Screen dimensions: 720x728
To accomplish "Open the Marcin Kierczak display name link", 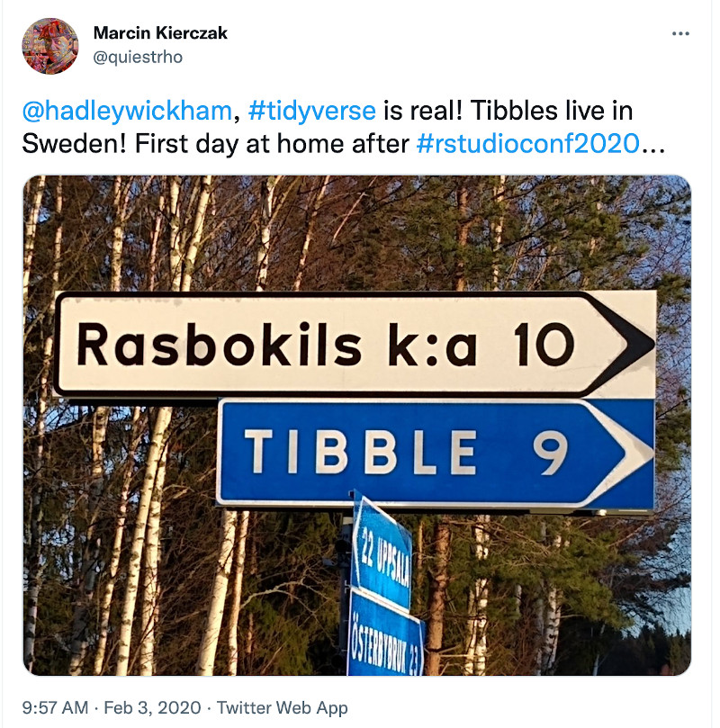I will 160,33.
